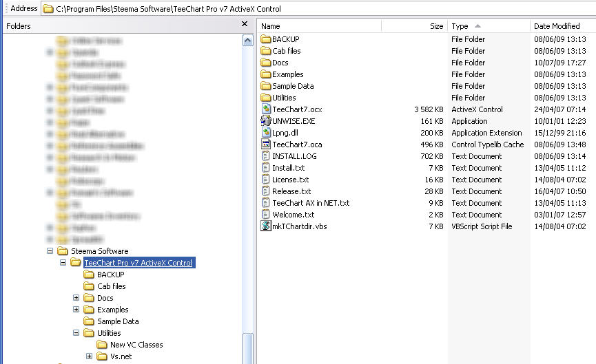
Task: Click the Welcome.txt document icon
Action: point(266,215)
